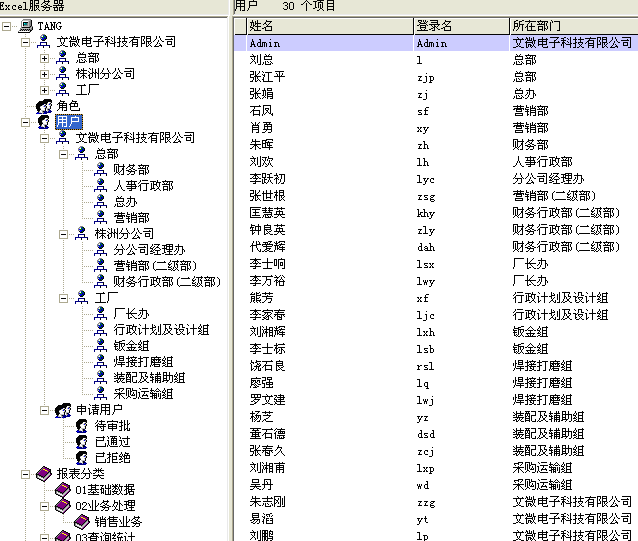The height and width of the screenshot is (541, 638).
Task: Select the 张江平 user row
Action: (x=267, y=76)
